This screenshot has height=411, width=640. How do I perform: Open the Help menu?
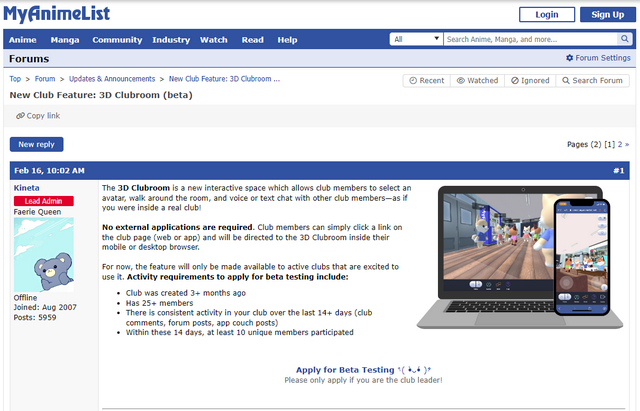pos(287,40)
